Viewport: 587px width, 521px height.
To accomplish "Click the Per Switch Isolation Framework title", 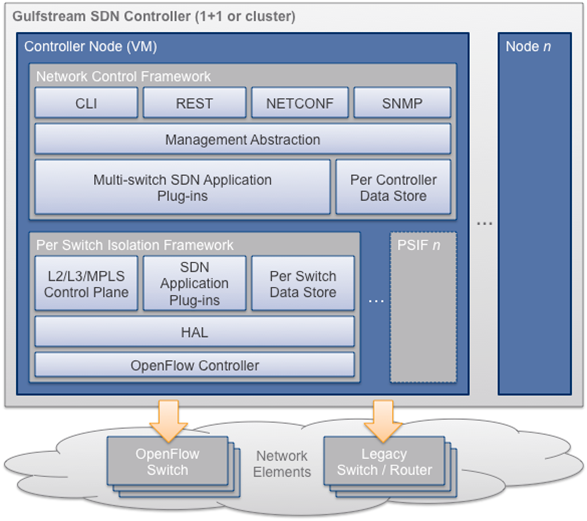I will pyautogui.click(x=134, y=245).
